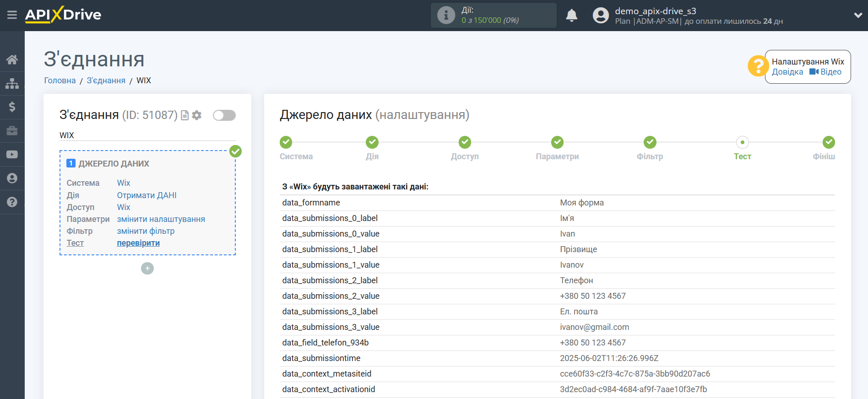Select the current Тест step
The width and height of the screenshot is (868, 399).
pos(743,142)
